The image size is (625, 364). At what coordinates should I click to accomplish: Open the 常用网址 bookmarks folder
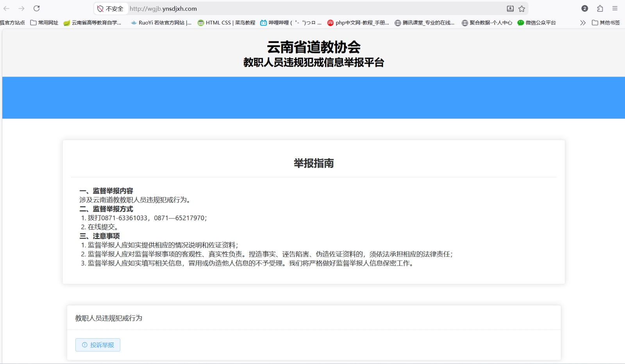click(45, 23)
